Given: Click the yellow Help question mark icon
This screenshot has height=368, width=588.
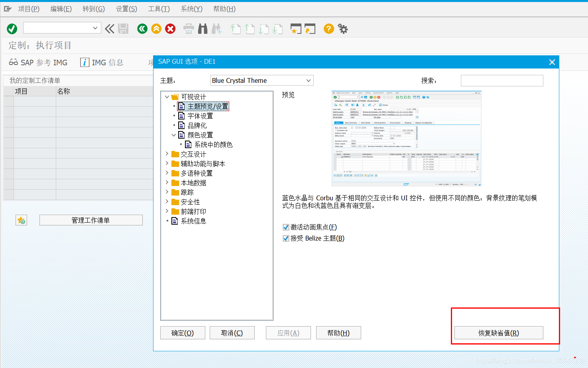Looking at the screenshot, I should click(x=328, y=29).
